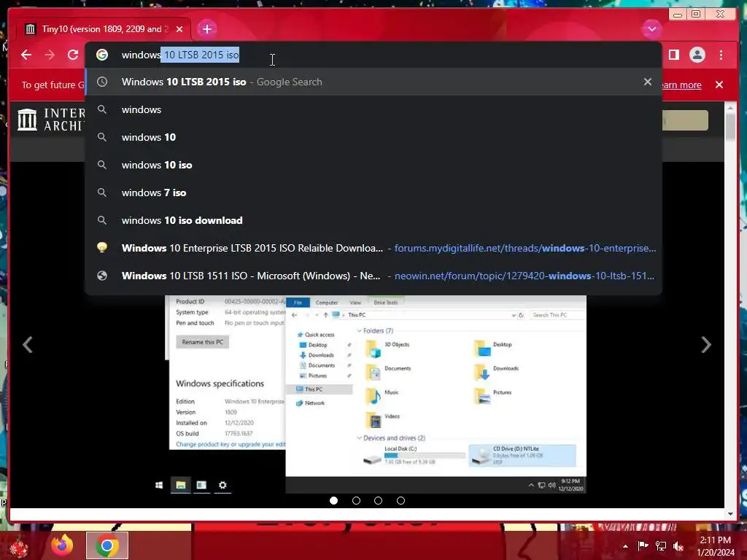The image size is (747, 560).
Task: Click the Tiny10 screenshot preview image
Action: [376, 394]
